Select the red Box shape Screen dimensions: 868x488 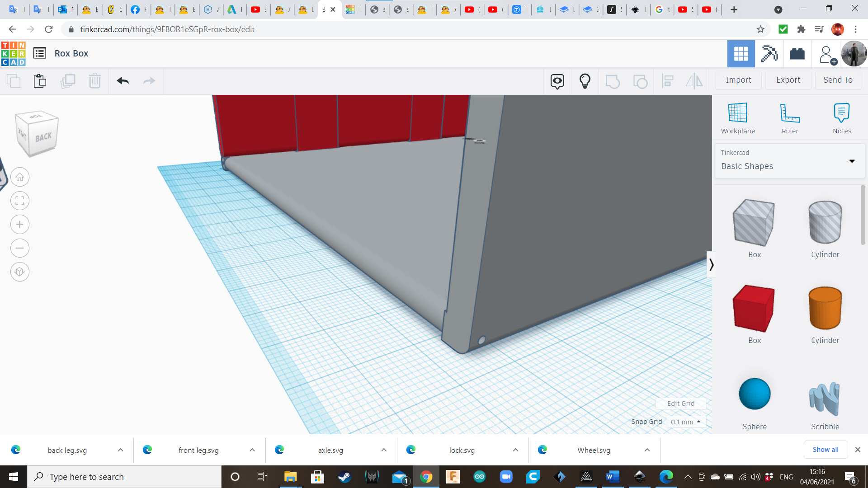754,310
